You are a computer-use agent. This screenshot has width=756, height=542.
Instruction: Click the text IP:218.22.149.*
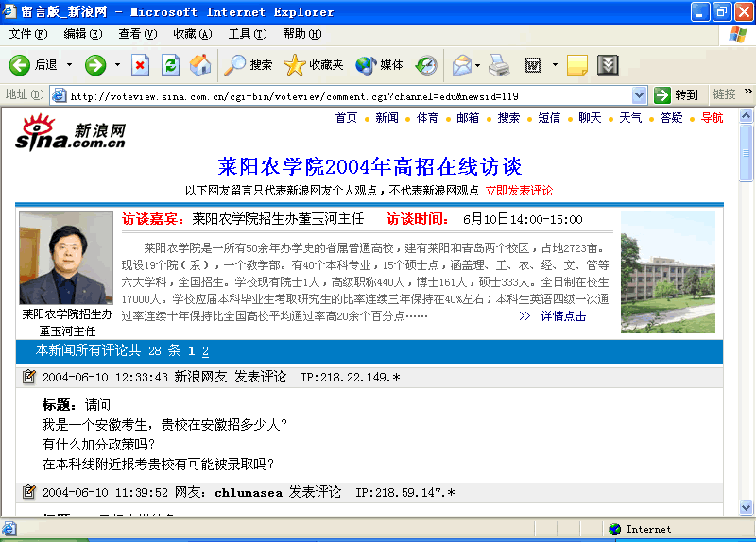click(351, 378)
